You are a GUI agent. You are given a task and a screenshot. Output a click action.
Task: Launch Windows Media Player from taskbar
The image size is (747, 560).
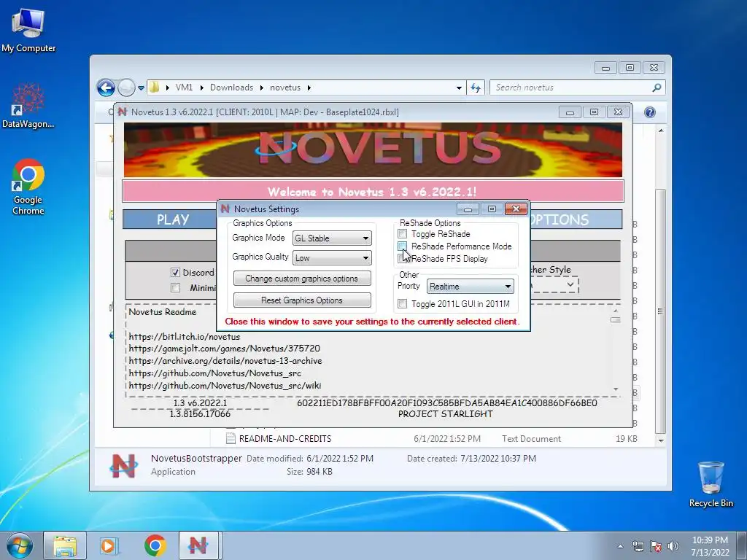click(109, 545)
